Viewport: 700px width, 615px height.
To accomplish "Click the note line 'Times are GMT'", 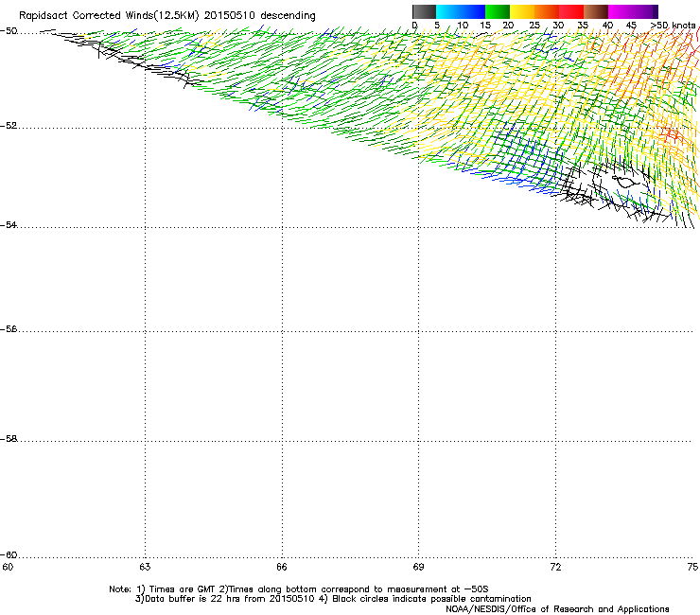I will coord(182,589).
